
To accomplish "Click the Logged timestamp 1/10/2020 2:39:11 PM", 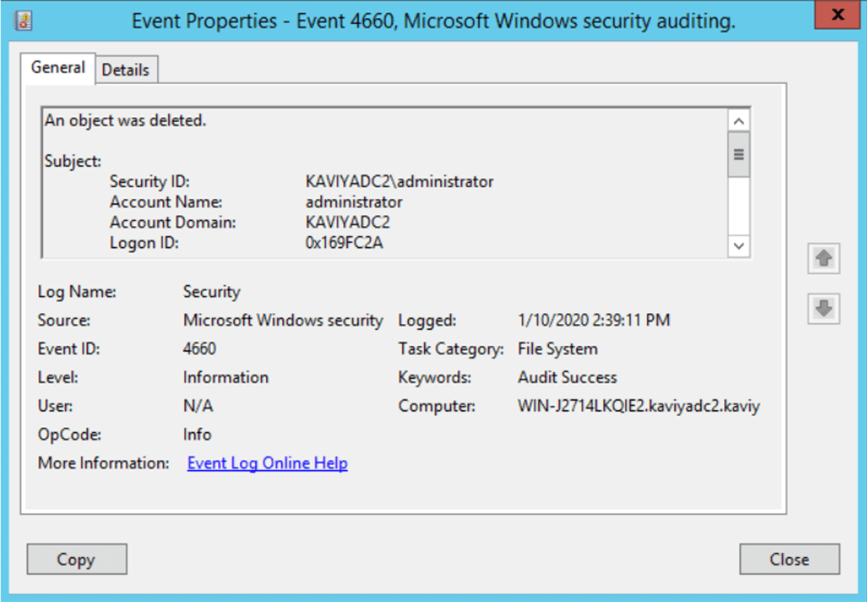I will point(594,320).
